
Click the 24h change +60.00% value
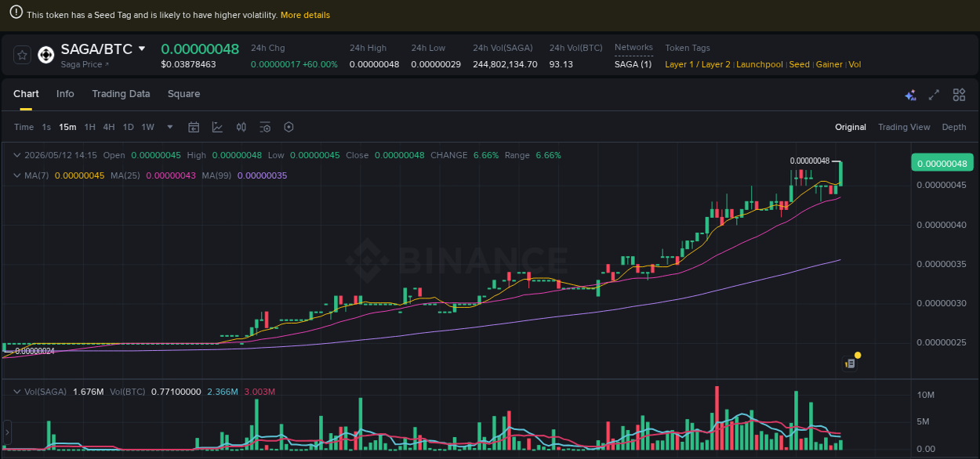(x=319, y=64)
